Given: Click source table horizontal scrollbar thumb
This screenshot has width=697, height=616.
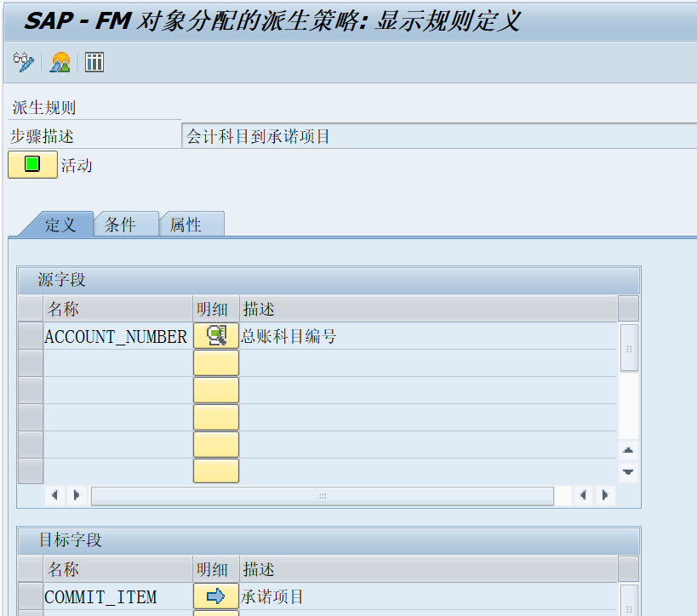Looking at the screenshot, I should tap(323, 495).
